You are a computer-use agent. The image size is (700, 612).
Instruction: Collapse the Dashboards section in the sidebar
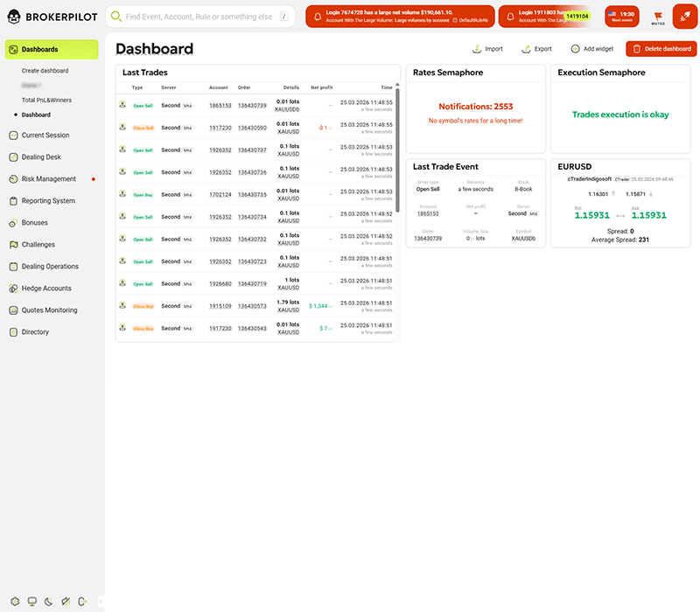[x=54, y=49]
